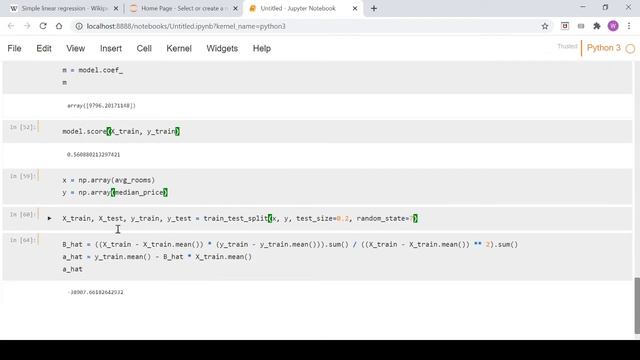Open the Insert menu
640x360 pixels.
click(x=111, y=49)
